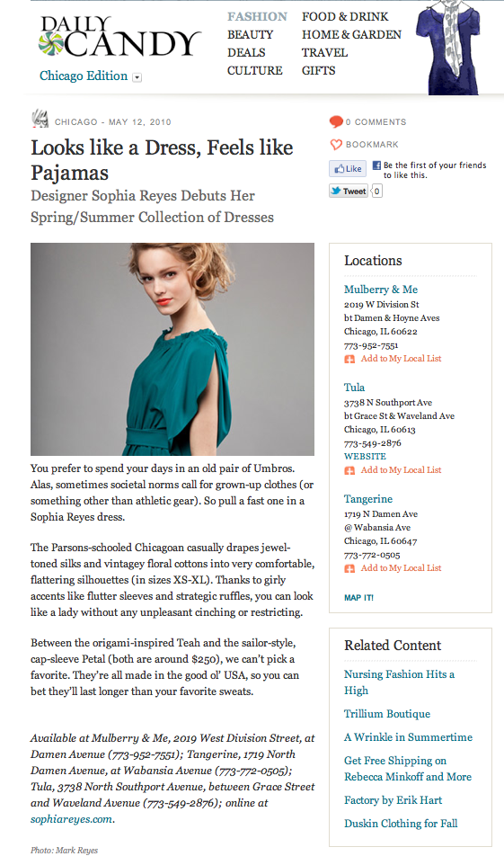Open the Trillium Boutique article

click(387, 714)
